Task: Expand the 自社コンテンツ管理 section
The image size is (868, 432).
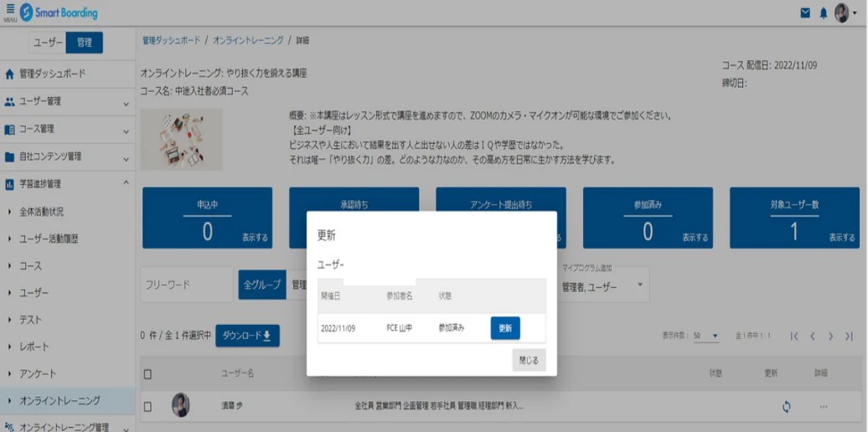Action: (127, 159)
